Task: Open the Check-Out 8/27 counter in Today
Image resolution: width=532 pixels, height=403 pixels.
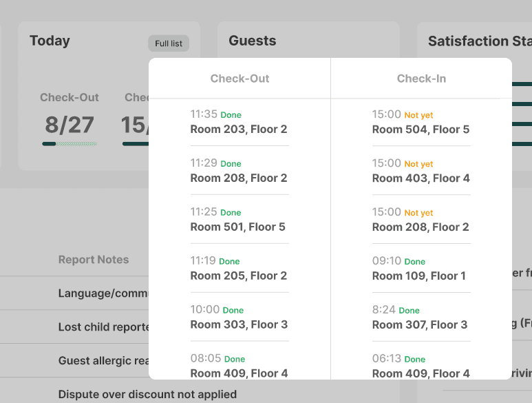Action: pos(70,125)
